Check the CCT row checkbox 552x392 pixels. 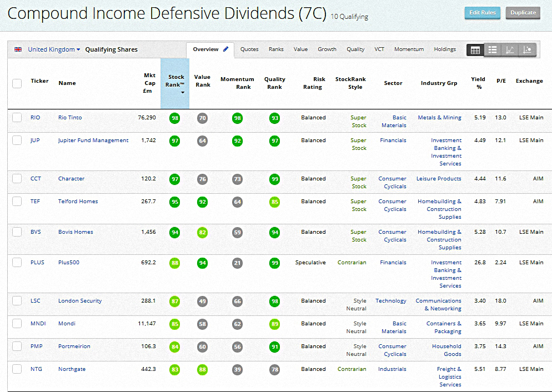pos(17,179)
